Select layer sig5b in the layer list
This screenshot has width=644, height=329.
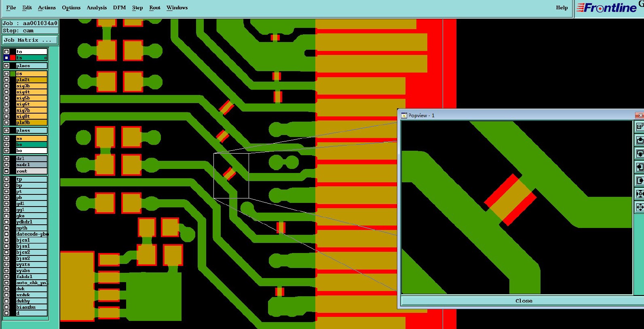32,98
